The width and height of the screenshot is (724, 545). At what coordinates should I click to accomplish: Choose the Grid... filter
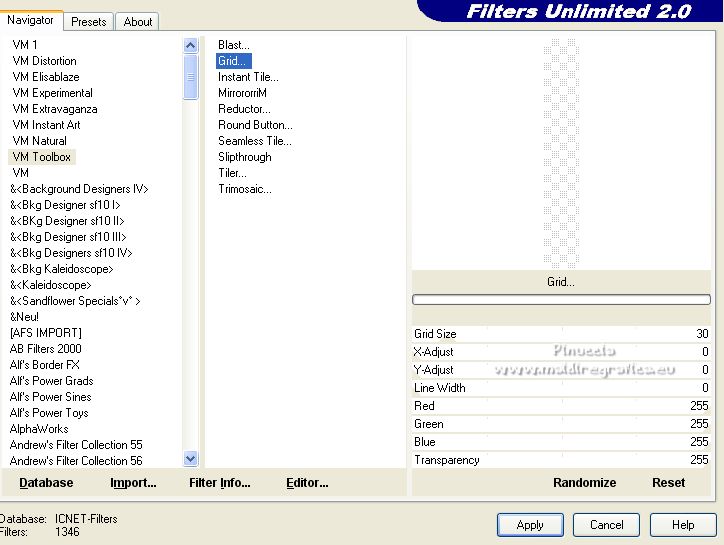tap(234, 61)
